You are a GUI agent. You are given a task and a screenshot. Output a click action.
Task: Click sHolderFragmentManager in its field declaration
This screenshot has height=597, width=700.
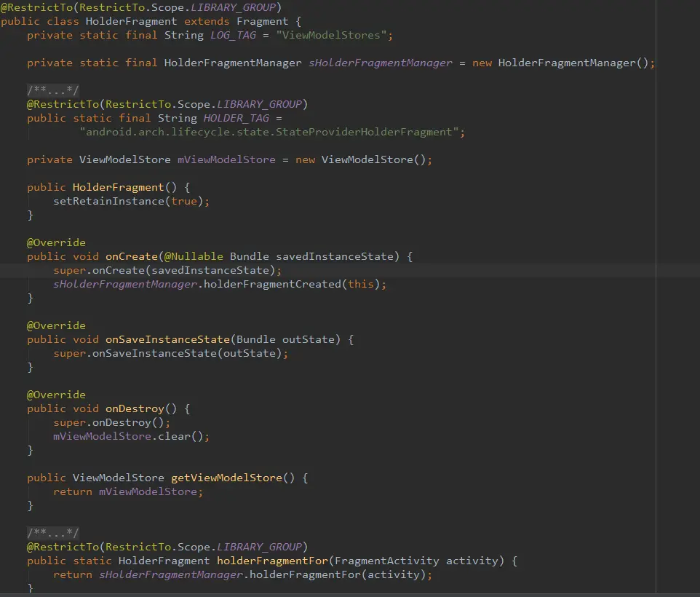381,63
